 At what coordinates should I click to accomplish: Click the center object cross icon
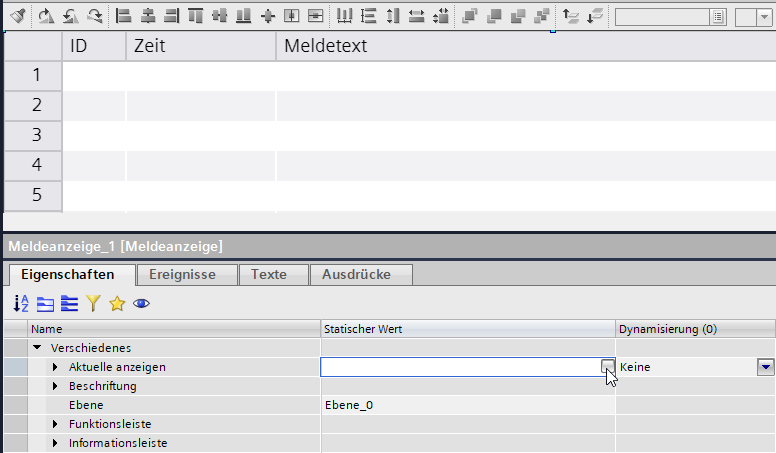pyautogui.click(x=268, y=16)
